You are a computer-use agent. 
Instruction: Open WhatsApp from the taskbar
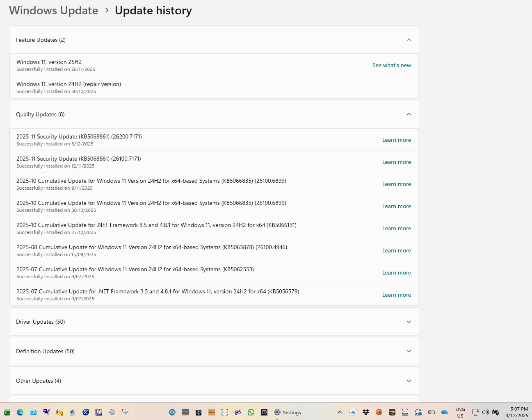pos(251,412)
